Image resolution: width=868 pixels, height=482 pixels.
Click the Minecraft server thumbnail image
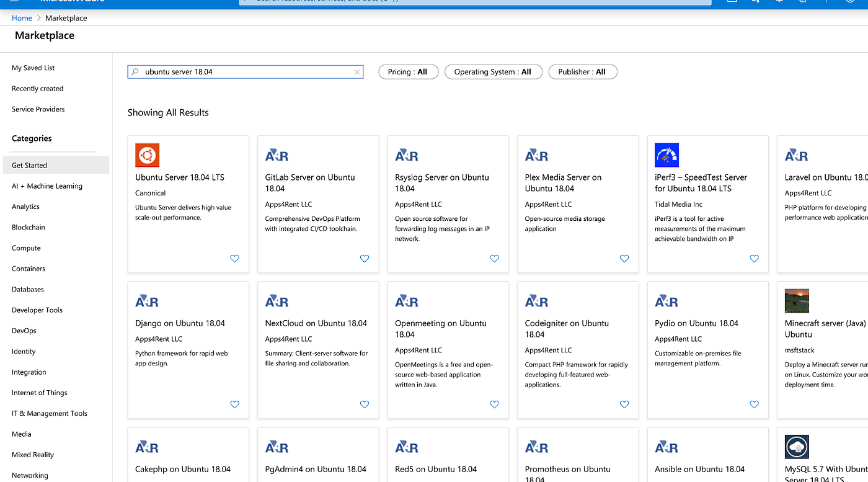[797, 301]
